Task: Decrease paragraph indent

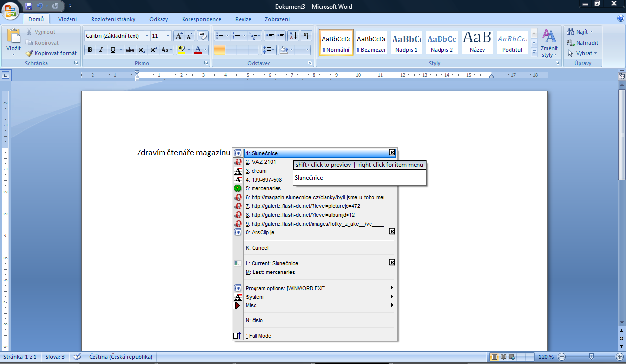Action: pos(270,36)
